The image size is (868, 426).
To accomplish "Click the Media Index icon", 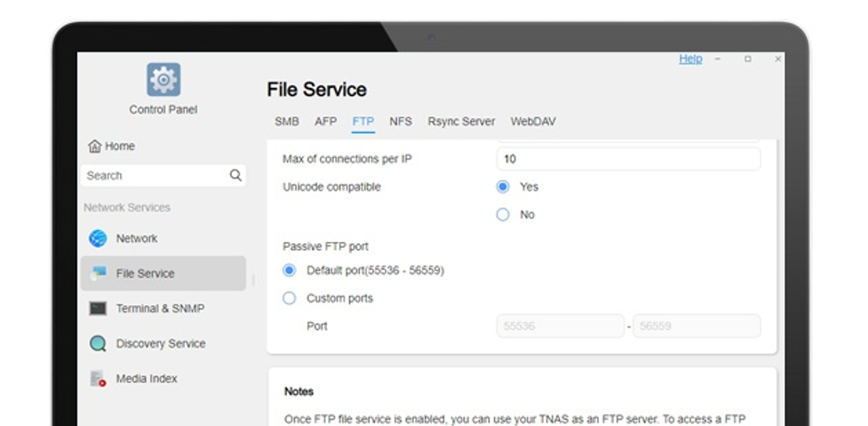I will click(98, 379).
